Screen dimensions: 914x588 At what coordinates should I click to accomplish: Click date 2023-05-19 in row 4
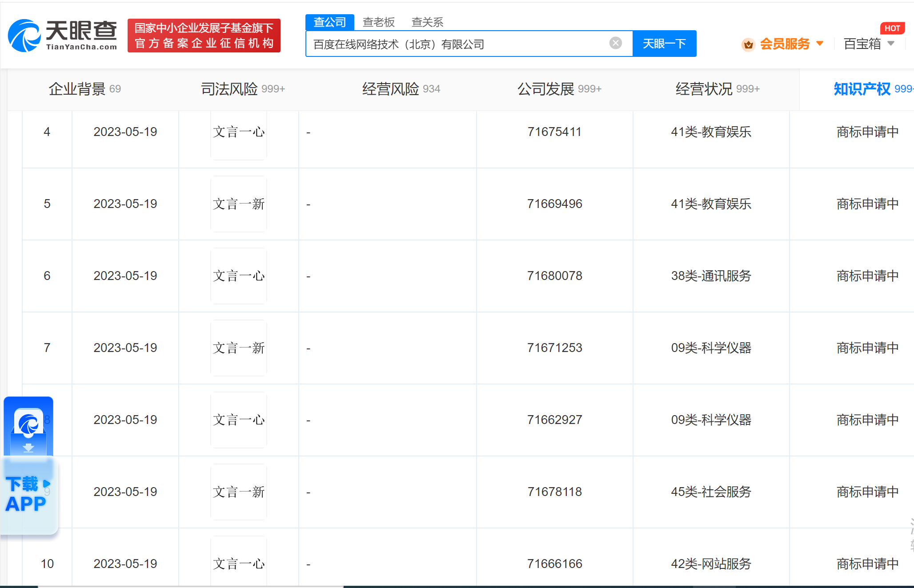pos(125,132)
